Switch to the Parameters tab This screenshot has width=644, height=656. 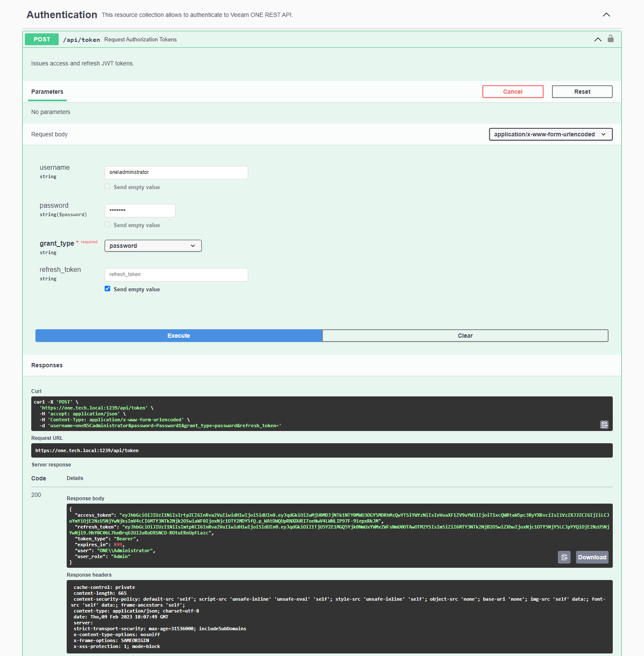(47, 92)
